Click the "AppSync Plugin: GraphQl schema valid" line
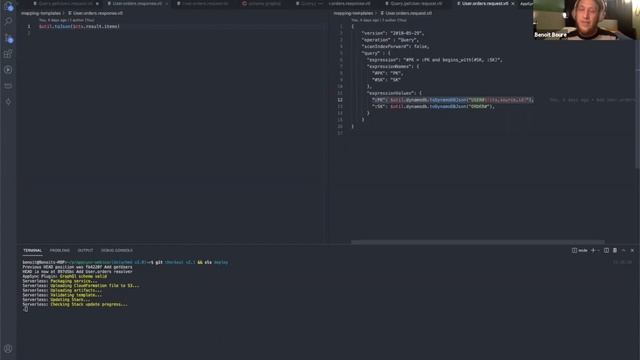The height and width of the screenshot is (360, 640). 64,276
